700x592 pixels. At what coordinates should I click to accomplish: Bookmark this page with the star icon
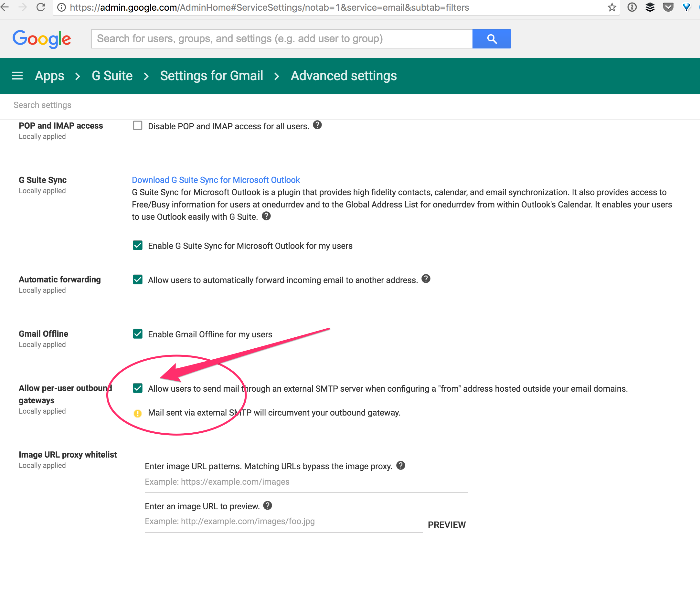(x=612, y=7)
